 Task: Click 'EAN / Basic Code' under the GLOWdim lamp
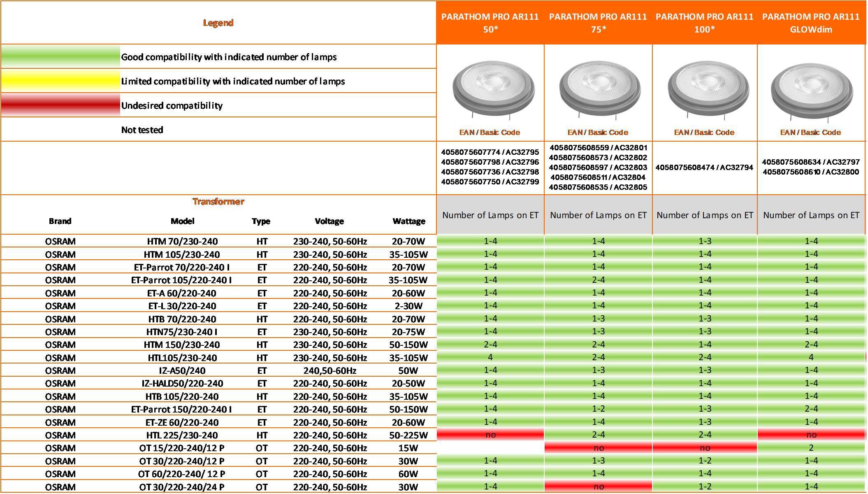810,132
